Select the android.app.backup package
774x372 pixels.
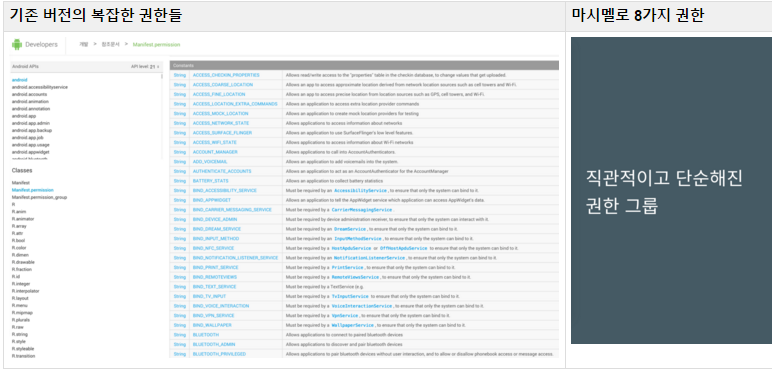[32, 130]
